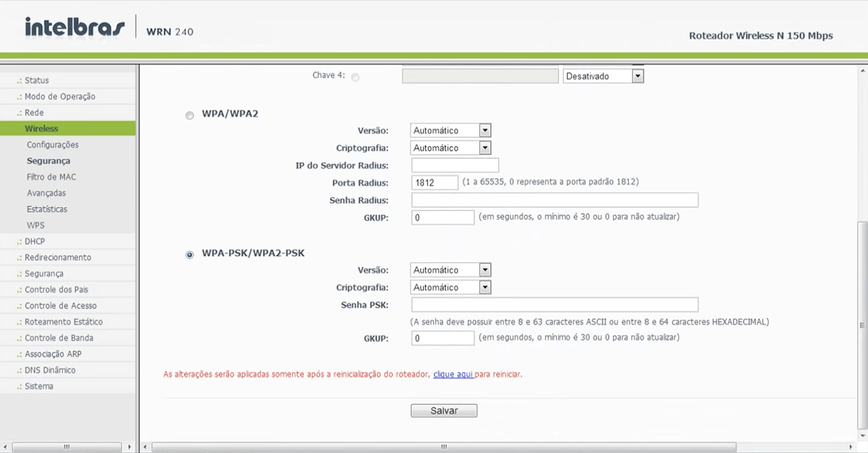Screen dimensions: 868x453
Task: Select the WPA-PSK/WPA2-PSK radio option
Action: [189, 255]
